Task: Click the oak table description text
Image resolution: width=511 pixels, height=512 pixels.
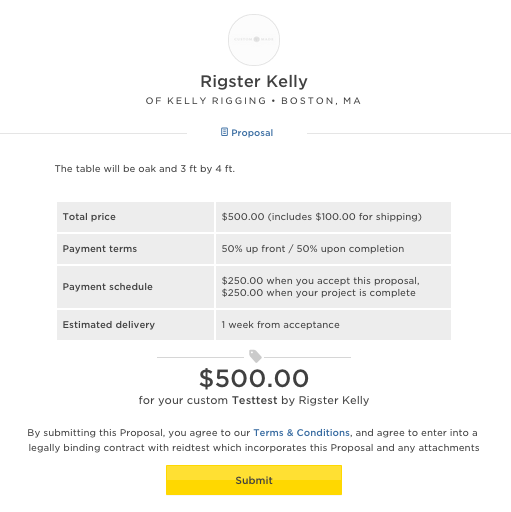Action: 145,169
